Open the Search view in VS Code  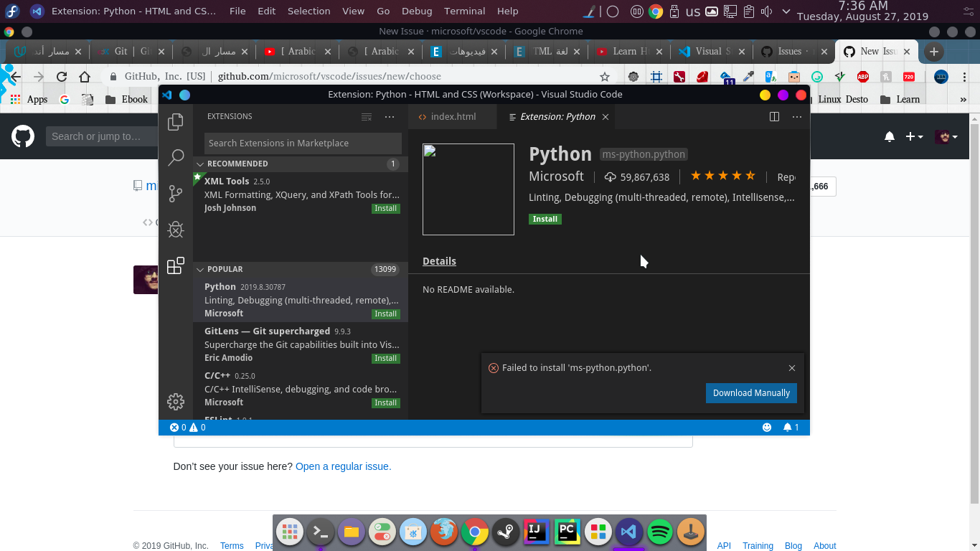176,158
